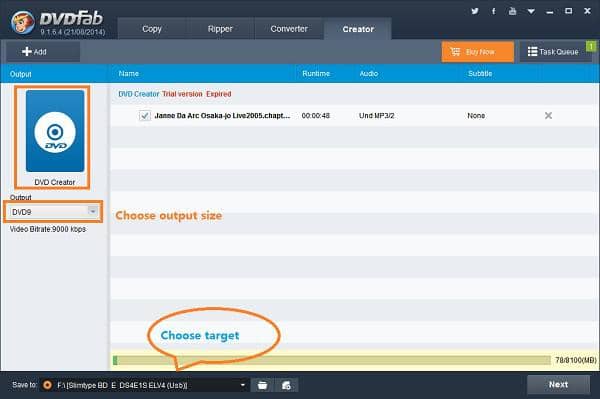Click the disc drive icon next to Save to
The image size is (600, 399).
[x=47, y=385]
